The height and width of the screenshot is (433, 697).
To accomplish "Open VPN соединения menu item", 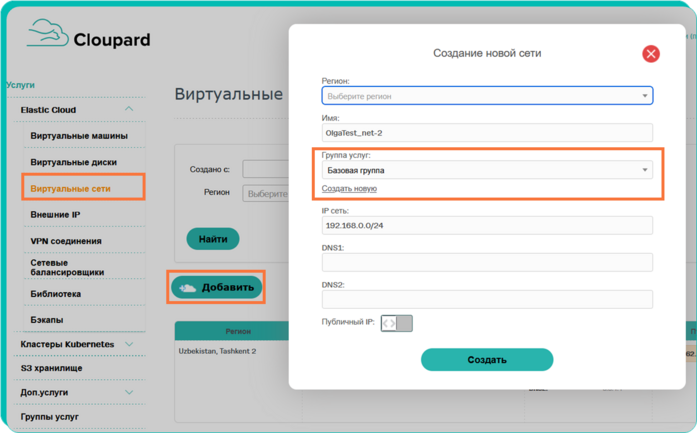I will (x=66, y=241).
